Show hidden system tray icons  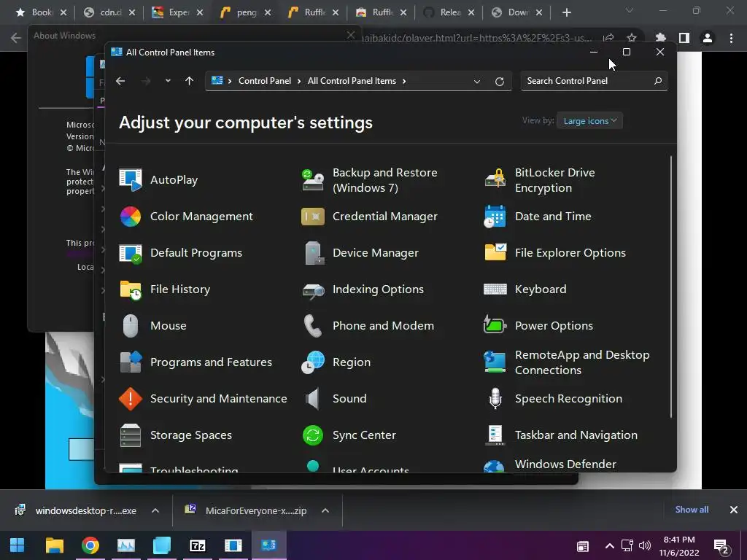coord(609,545)
